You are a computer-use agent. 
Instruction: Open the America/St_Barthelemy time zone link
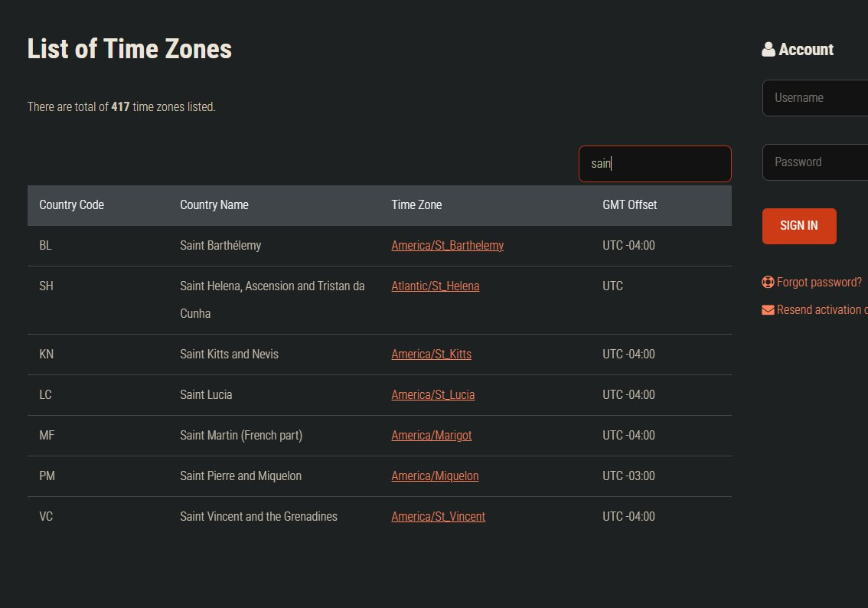(x=447, y=246)
